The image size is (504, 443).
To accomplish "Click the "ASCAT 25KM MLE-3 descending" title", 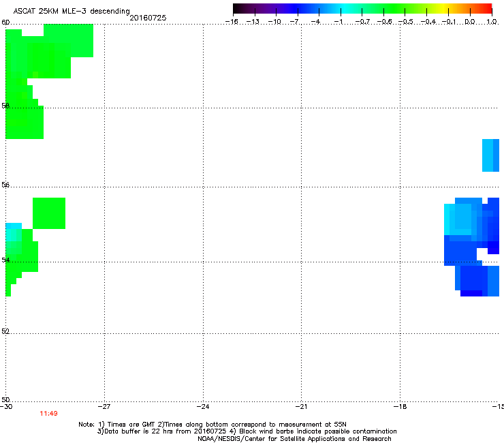I will (72, 12).
